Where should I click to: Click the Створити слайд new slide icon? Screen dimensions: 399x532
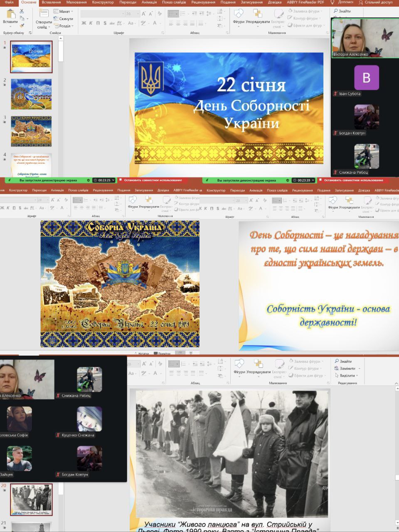[x=43, y=17]
